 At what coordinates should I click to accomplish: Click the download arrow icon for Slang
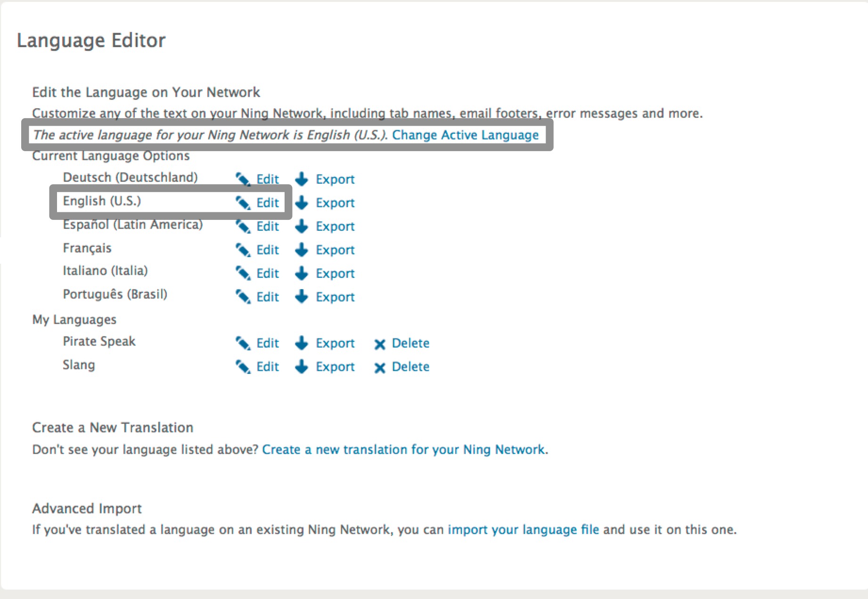(302, 366)
